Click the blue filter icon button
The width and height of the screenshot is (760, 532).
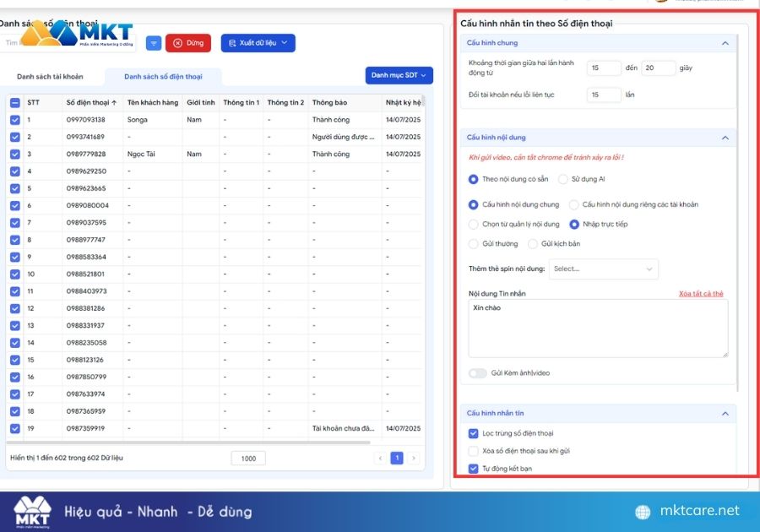154,43
